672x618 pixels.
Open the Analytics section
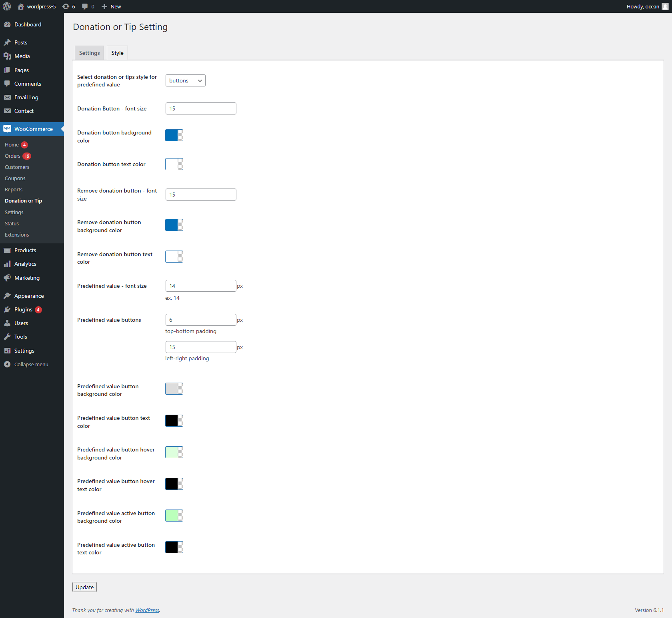click(25, 264)
